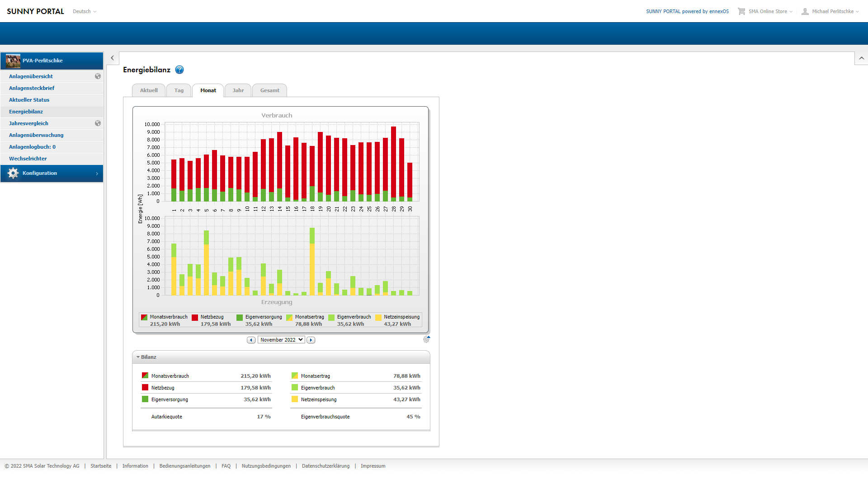Go to previous month arrow

point(251,340)
